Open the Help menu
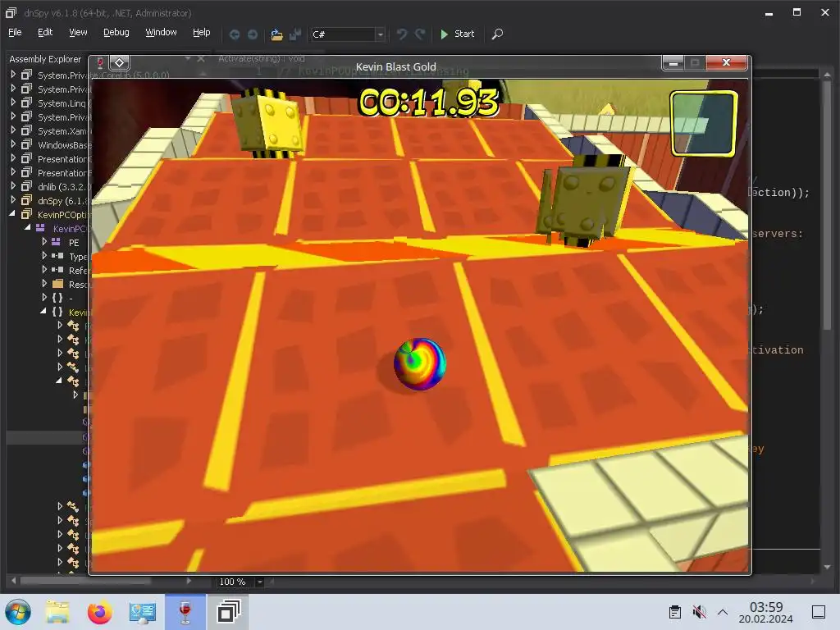This screenshot has height=630, width=840. pyautogui.click(x=202, y=32)
